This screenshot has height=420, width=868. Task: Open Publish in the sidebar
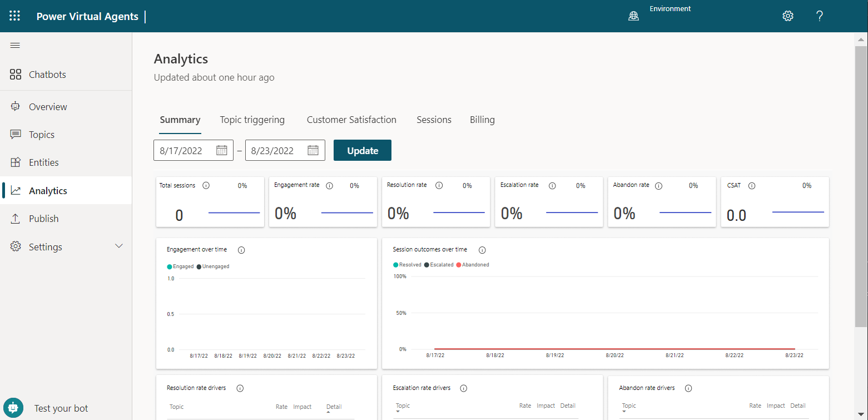click(66, 219)
